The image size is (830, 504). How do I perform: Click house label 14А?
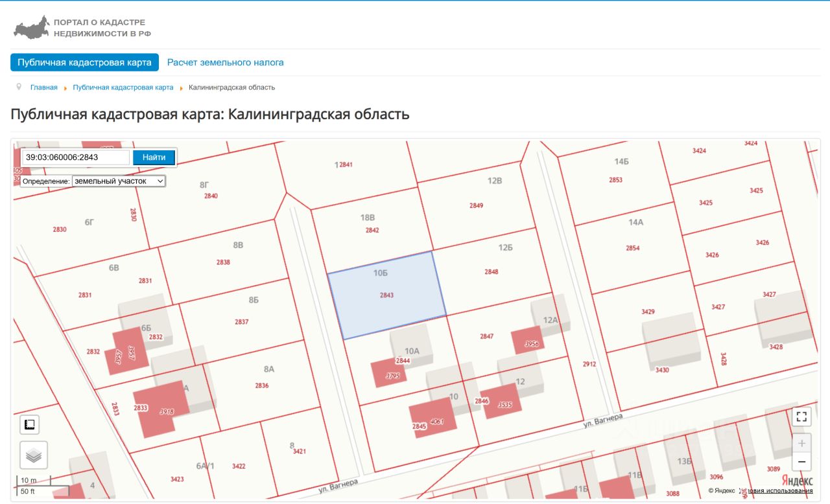[x=636, y=222]
